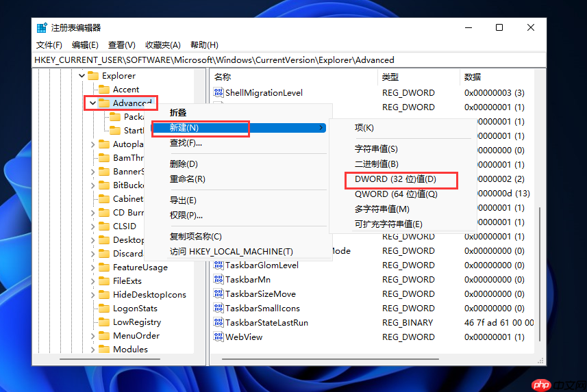Click the 名称 column header
The image size is (587, 392).
pos(294,77)
